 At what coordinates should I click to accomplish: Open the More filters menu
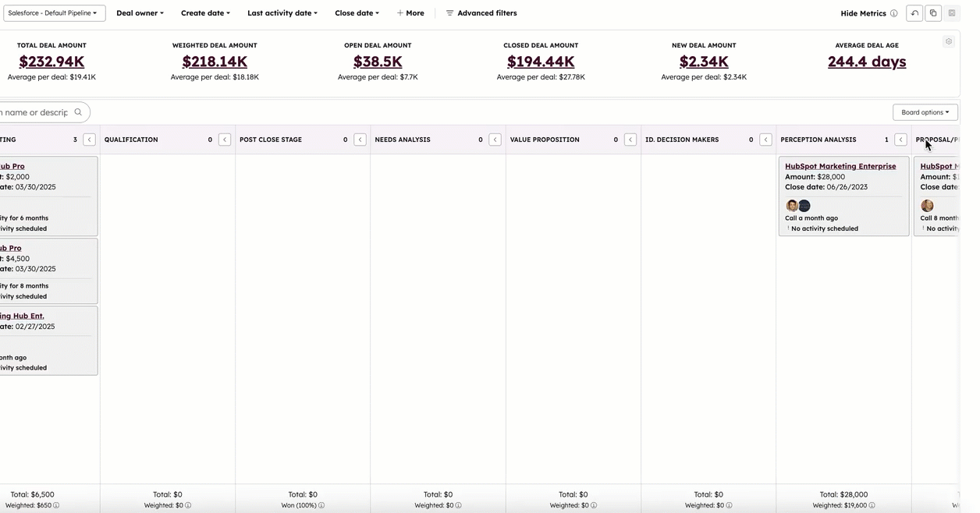pyautogui.click(x=410, y=12)
